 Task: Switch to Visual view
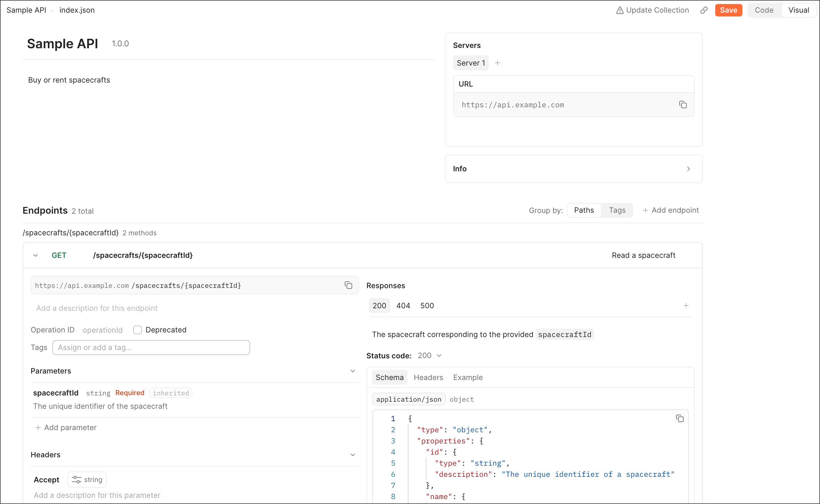(799, 10)
